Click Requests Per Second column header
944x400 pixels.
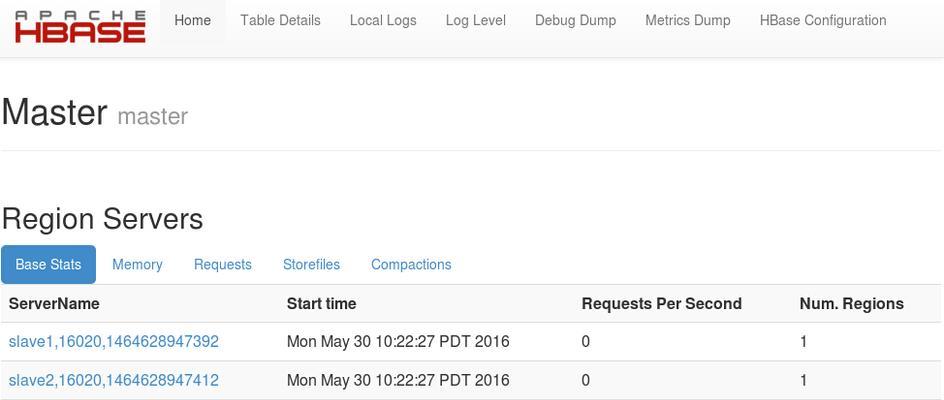(662, 304)
